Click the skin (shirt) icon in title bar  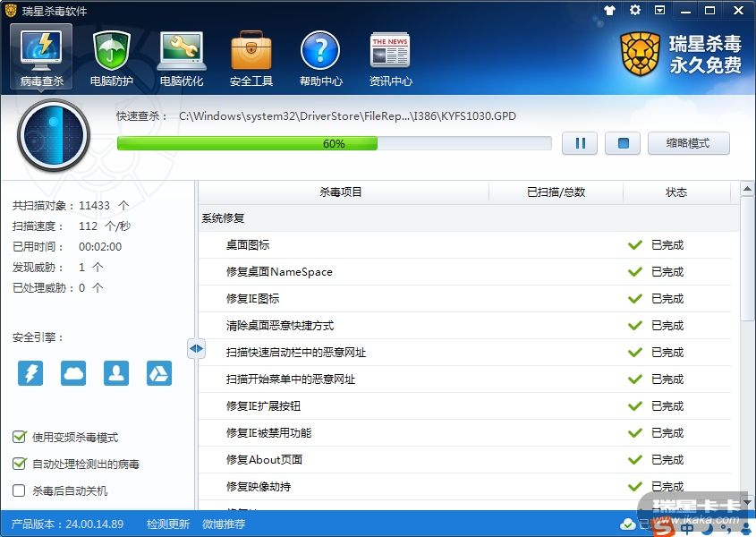tap(610, 10)
